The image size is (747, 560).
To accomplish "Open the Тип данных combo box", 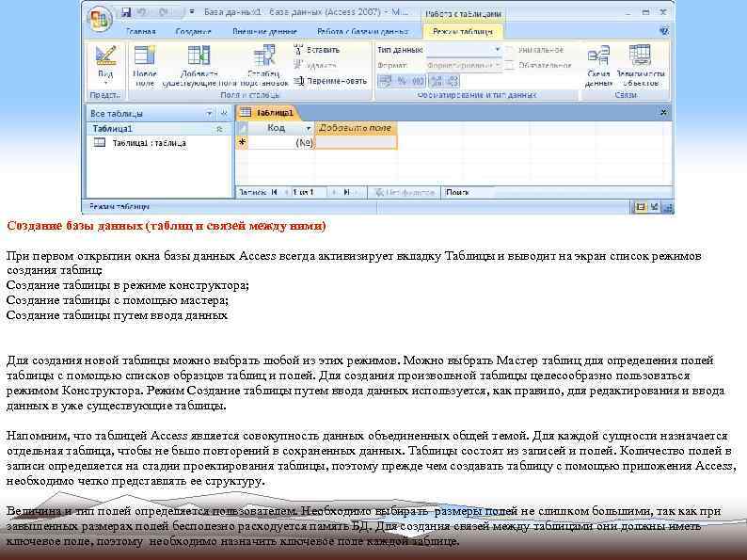I will coord(464,50).
